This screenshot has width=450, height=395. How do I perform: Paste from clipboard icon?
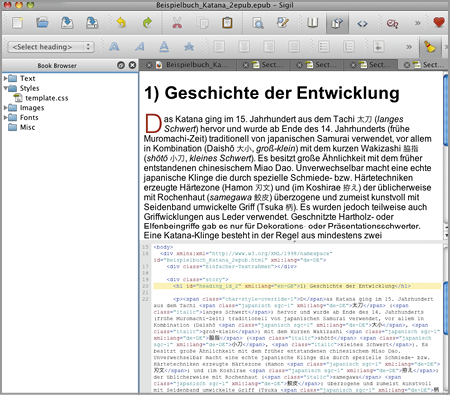(x=227, y=23)
